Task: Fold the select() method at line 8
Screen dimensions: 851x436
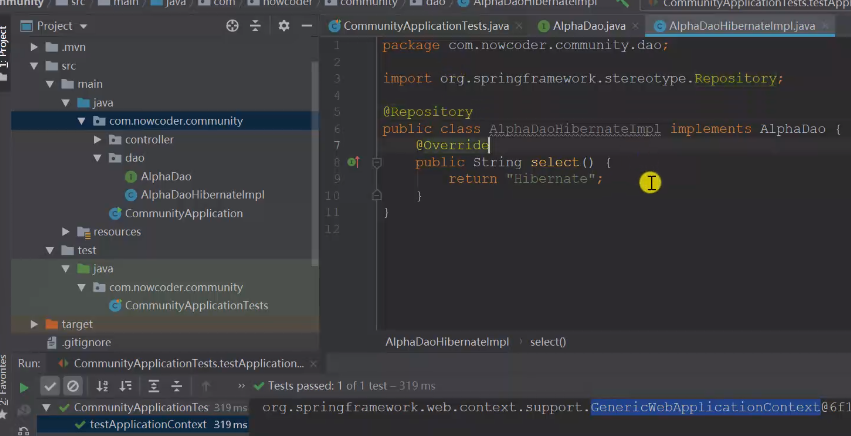Action: 377,162
